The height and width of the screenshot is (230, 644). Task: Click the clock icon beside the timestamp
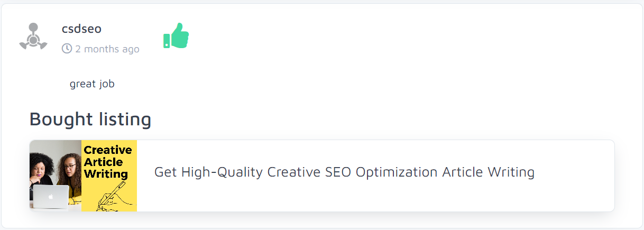click(67, 49)
